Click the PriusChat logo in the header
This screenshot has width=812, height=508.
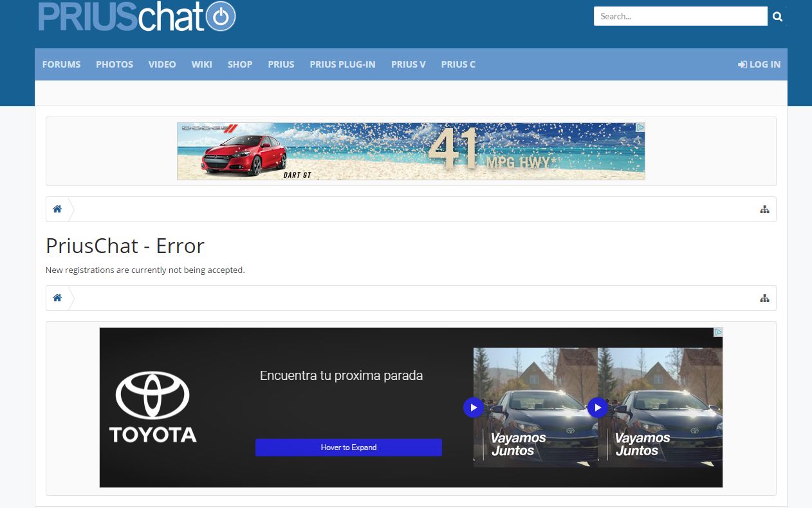pyautogui.click(x=137, y=16)
